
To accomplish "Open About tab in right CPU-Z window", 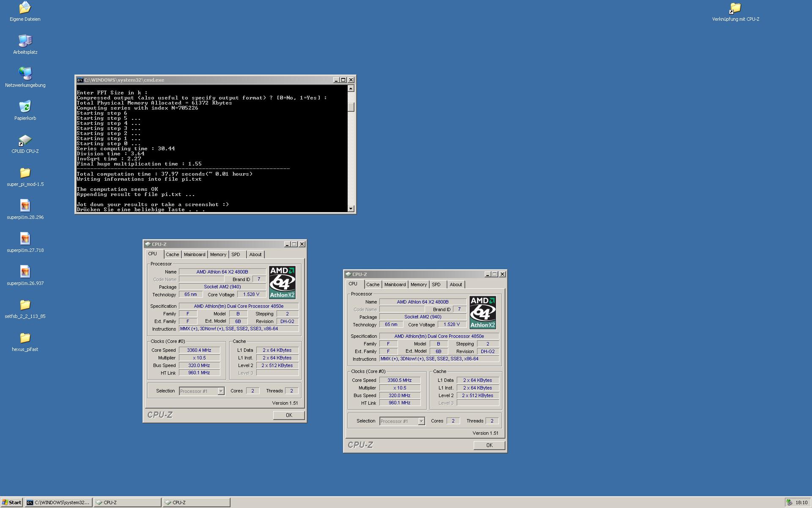I will (456, 284).
